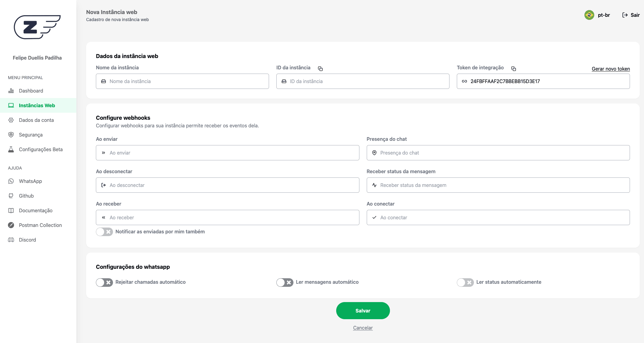Toggle Ler status automaticamente switch
644x343 pixels.
[465, 282]
